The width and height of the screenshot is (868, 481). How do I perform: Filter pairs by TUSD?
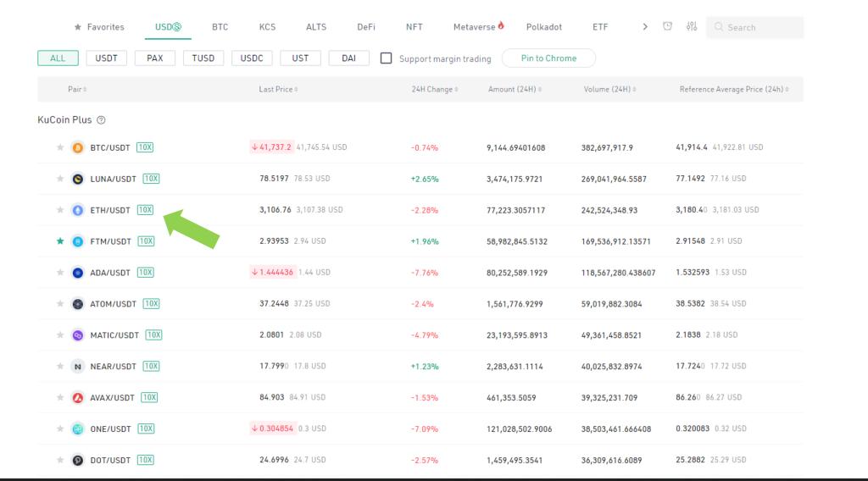point(203,58)
